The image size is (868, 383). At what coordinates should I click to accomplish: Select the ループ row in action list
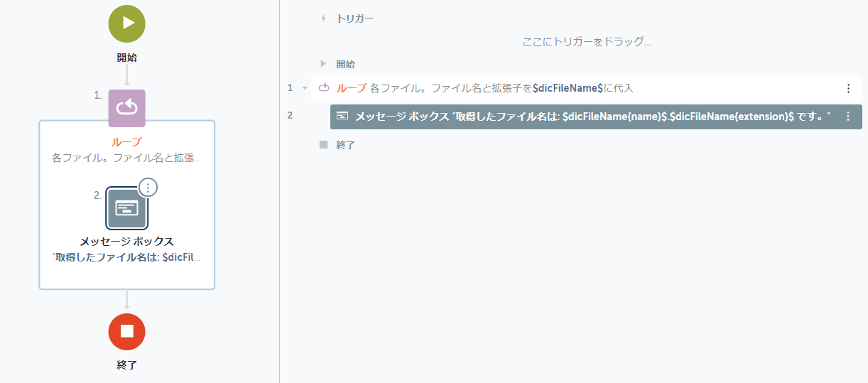pyautogui.click(x=587, y=88)
